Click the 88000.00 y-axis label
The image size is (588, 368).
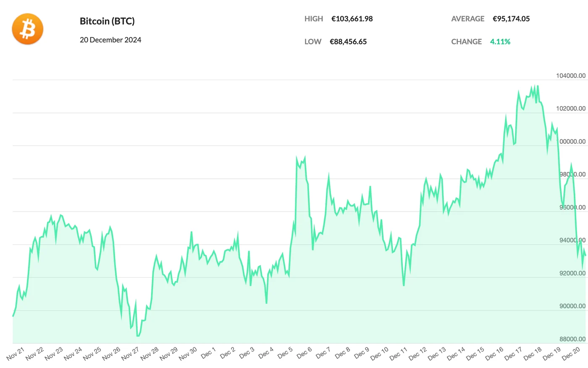[572, 339]
